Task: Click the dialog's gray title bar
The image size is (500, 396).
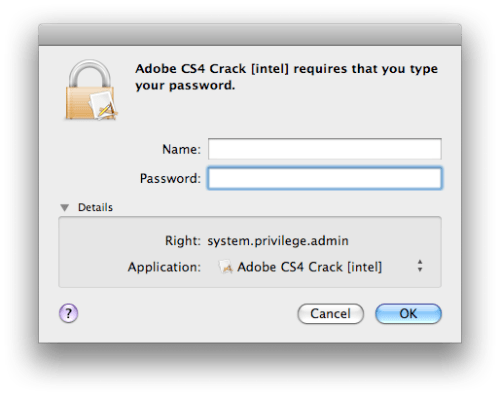Action: pyautogui.click(x=250, y=35)
